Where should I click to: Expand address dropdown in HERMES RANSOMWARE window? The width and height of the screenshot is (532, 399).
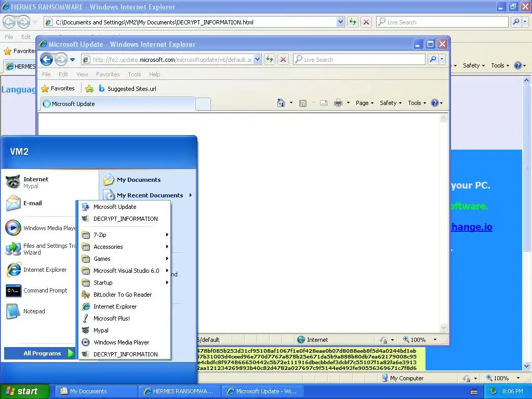click(x=340, y=22)
